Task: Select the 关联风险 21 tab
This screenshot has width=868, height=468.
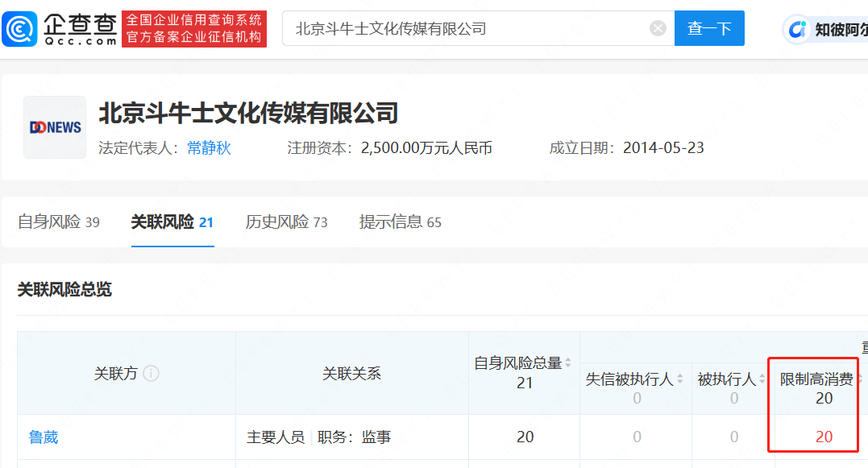Action: click(x=172, y=222)
